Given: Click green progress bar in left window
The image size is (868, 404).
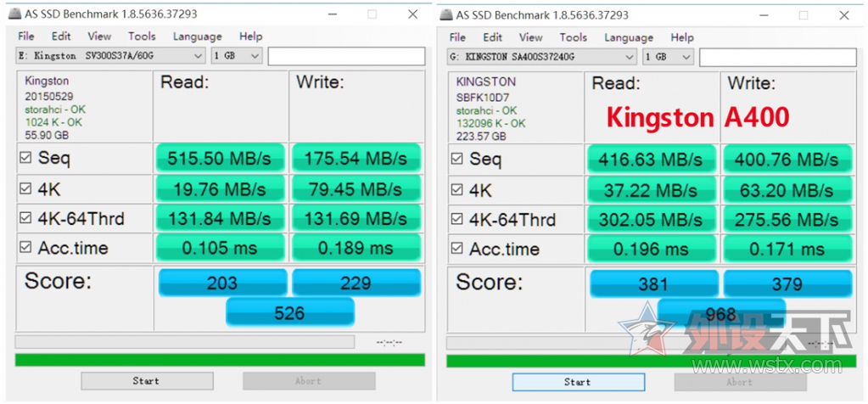Looking at the screenshot, I should click(x=220, y=360).
